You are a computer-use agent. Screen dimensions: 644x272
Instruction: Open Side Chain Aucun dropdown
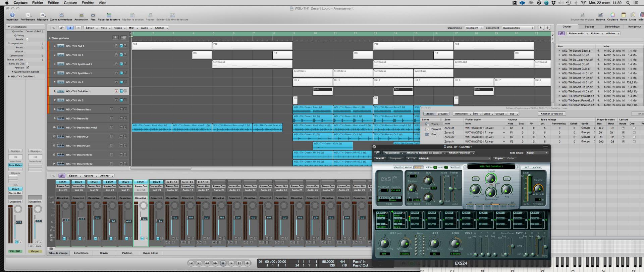[x=537, y=153]
